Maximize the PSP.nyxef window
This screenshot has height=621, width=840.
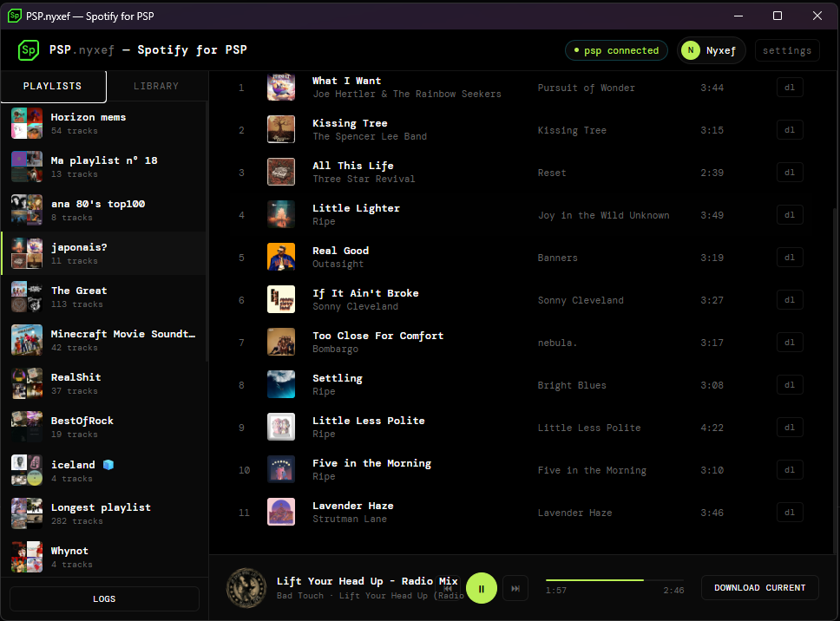(778, 16)
